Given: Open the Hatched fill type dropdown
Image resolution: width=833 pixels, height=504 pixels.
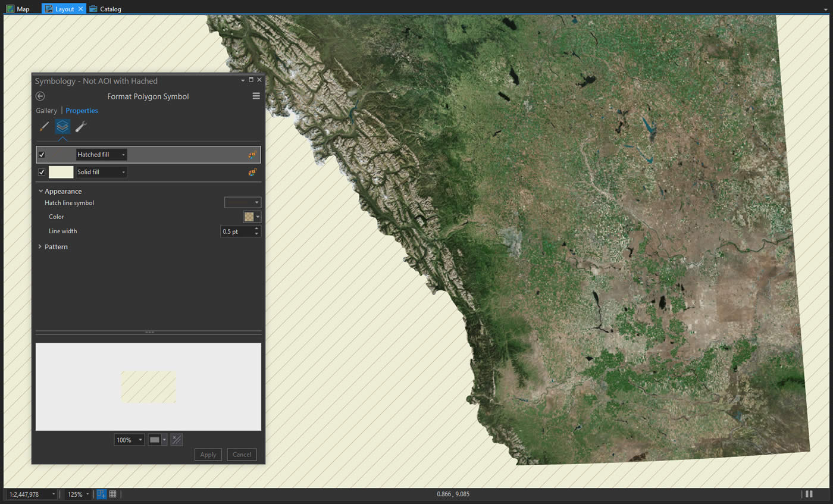Looking at the screenshot, I should click(101, 155).
